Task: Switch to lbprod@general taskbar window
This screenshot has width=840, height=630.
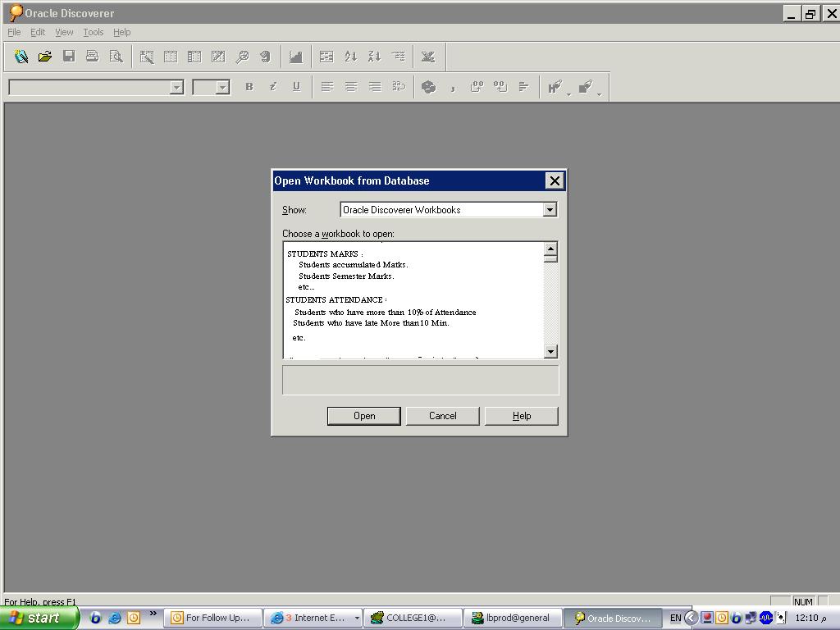Action: (513, 619)
